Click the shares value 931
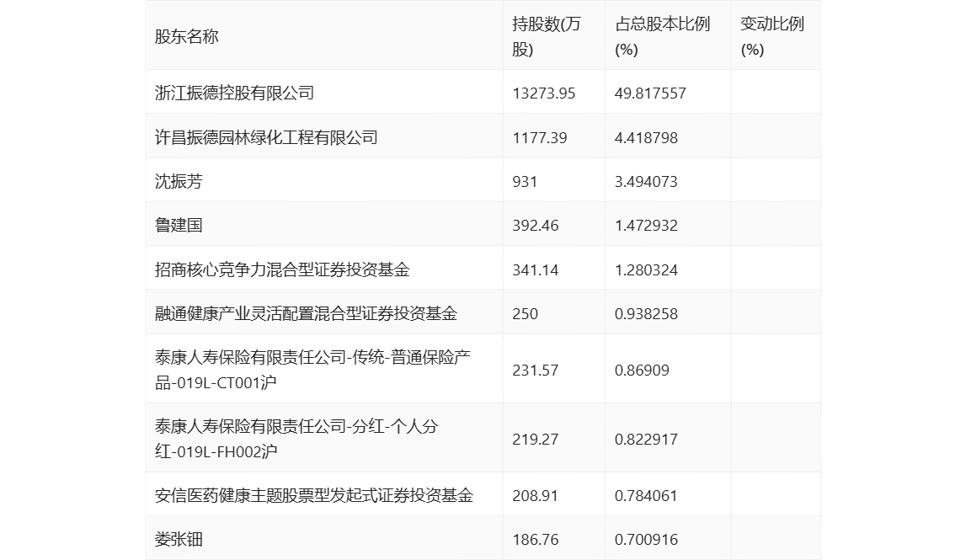The width and height of the screenshot is (966, 560). (x=525, y=182)
